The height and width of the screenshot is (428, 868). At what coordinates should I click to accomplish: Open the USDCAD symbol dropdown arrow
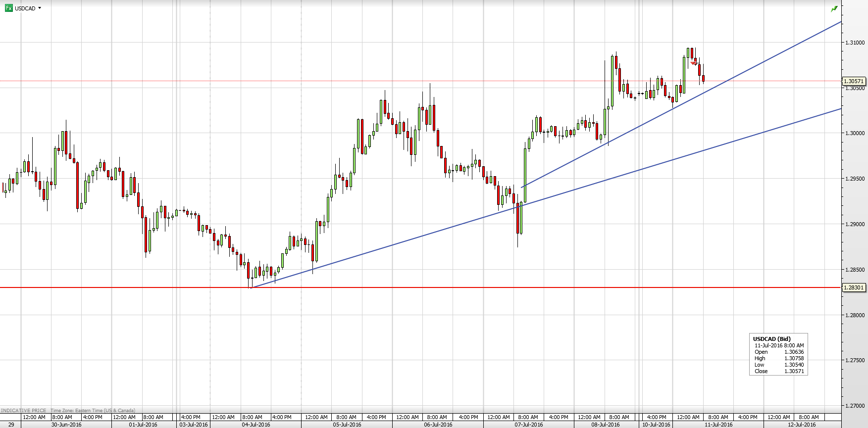(40, 8)
